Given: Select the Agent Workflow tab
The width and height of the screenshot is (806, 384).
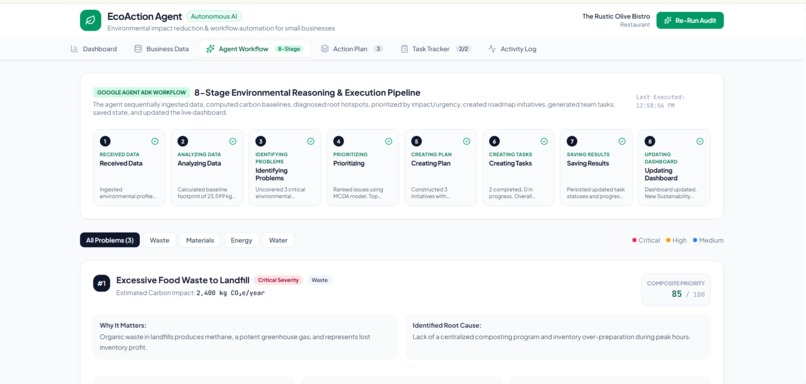Looking at the screenshot, I should coord(254,49).
